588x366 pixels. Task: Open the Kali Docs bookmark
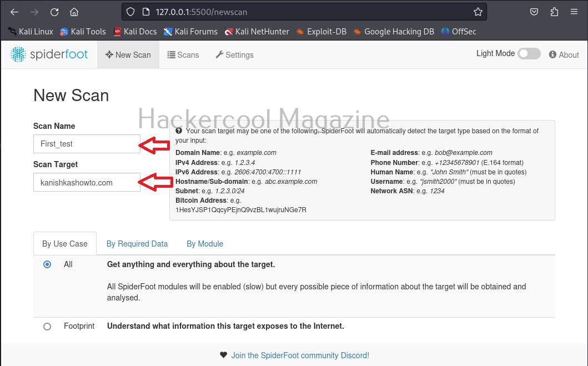(x=135, y=32)
